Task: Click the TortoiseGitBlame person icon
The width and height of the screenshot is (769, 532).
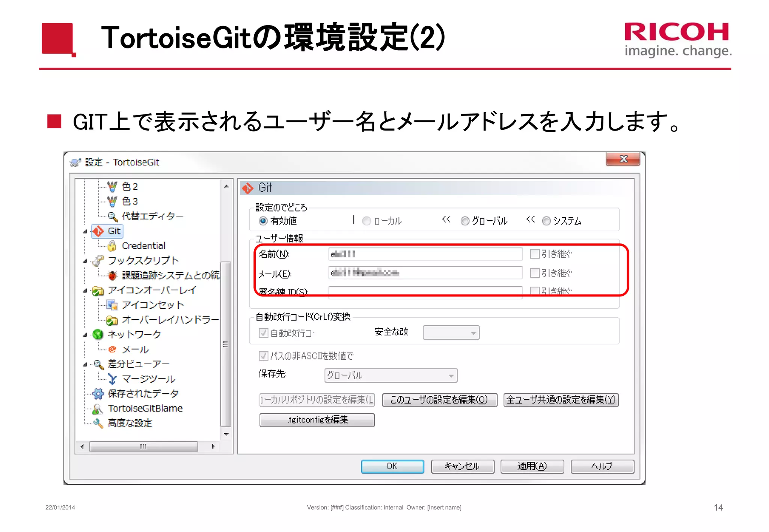Action: pyautogui.click(x=98, y=409)
